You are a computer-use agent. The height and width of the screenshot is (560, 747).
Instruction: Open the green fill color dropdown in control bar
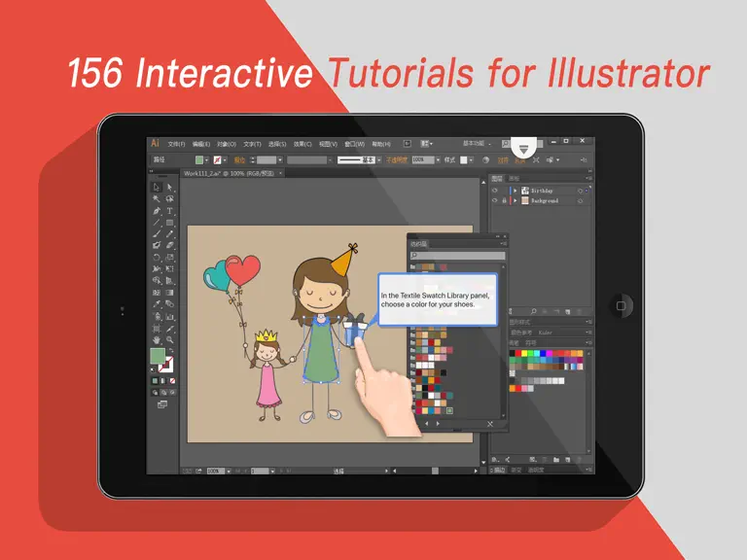(x=207, y=160)
